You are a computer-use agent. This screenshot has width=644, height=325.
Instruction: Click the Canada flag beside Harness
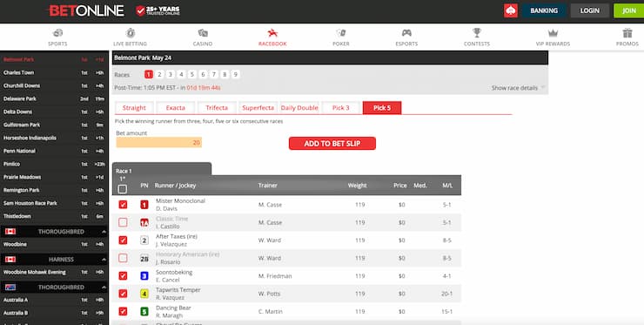[x=10, y=259]
